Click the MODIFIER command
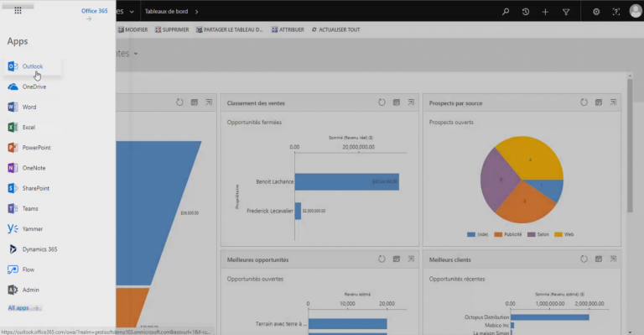The height and width of the screenshot is (335, 644). coord(132,29)
